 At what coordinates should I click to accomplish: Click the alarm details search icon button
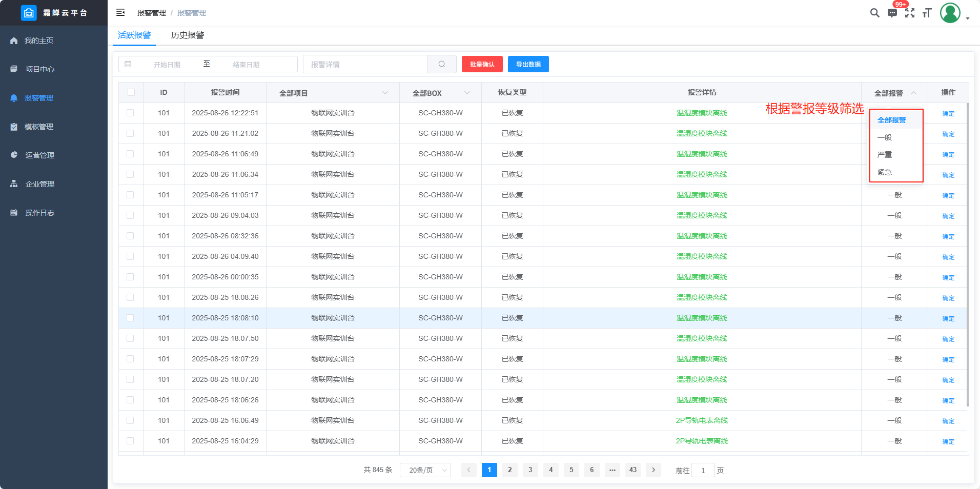442,65
